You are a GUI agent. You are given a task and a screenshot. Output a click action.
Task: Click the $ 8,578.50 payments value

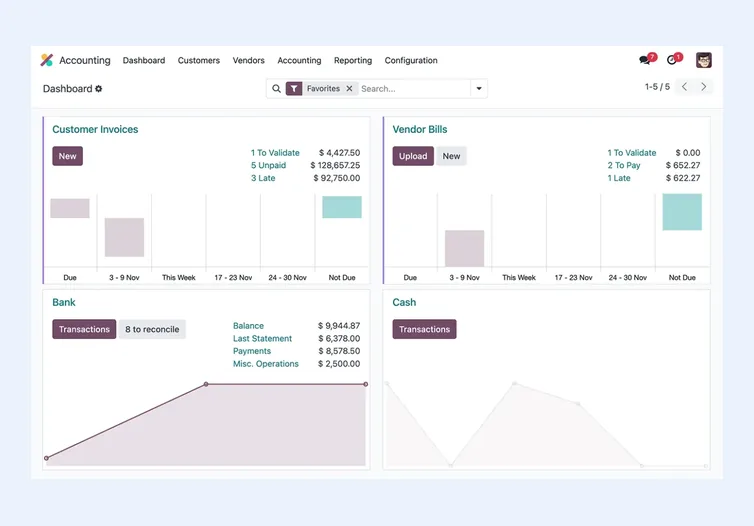click(x=339, y=351)
